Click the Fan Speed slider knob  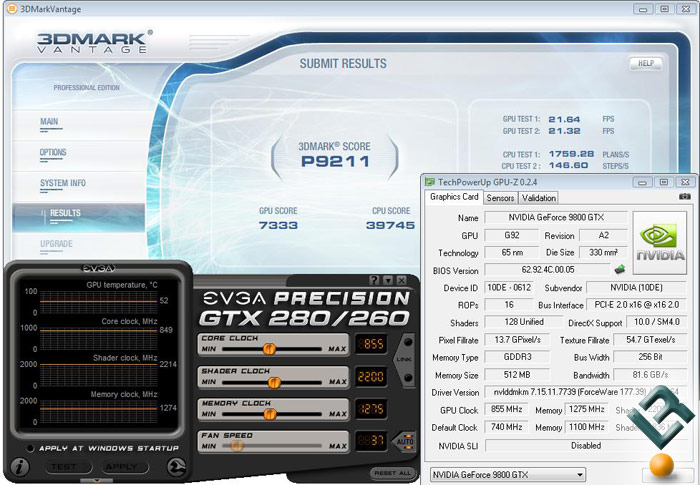237,446
